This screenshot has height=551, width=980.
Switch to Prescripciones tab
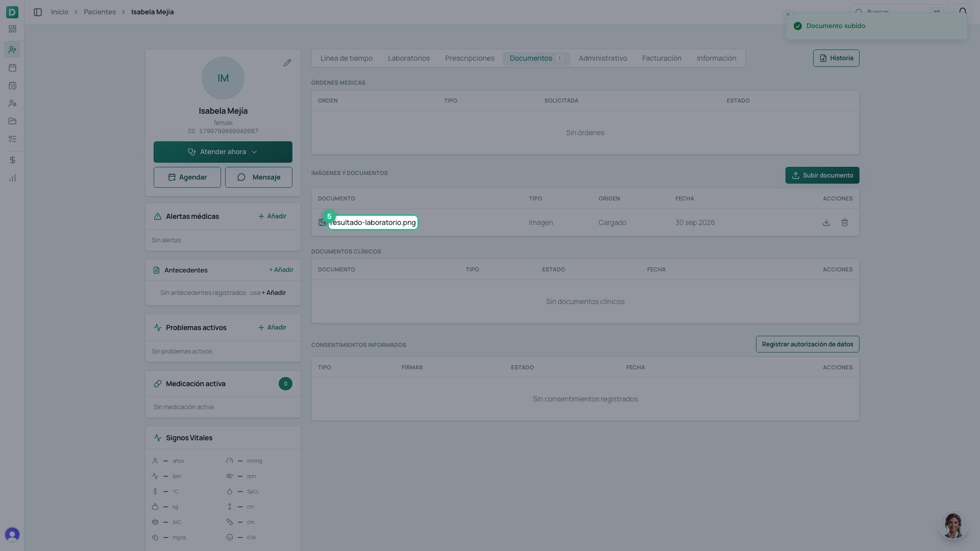pos(470,58)
